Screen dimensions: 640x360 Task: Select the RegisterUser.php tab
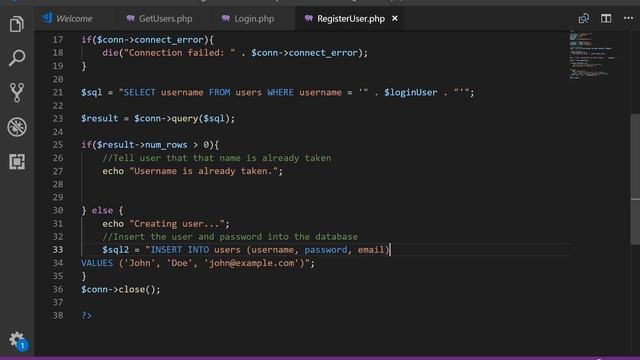(x=351, y=18)
